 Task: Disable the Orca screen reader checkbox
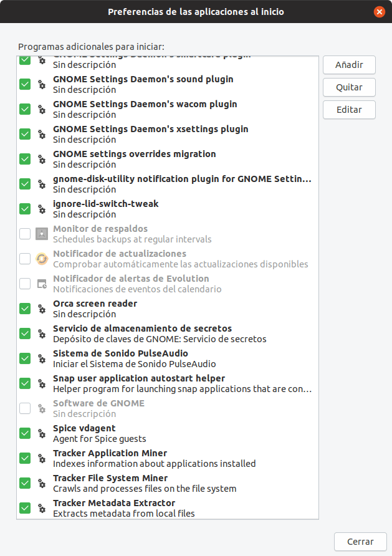point(25,309)
